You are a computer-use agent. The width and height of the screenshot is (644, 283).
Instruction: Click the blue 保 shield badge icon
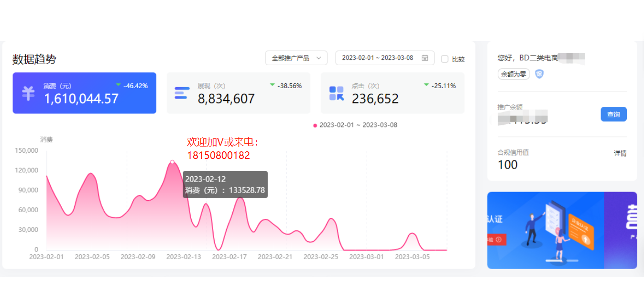click(539, 74)
